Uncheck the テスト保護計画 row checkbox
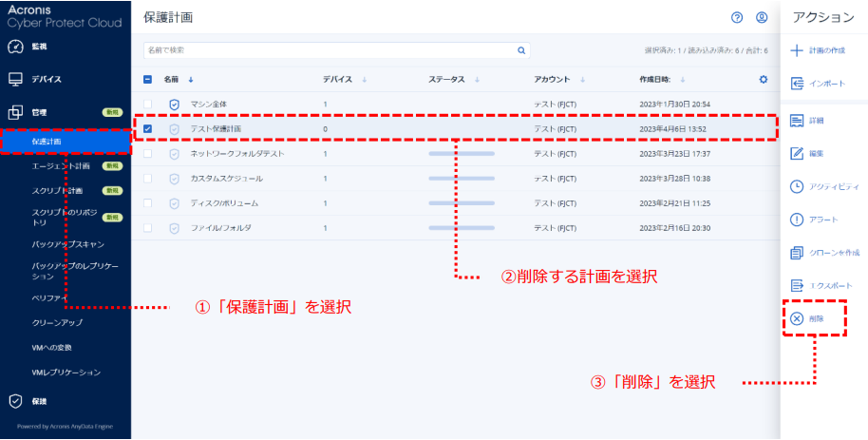 (147, 128)
